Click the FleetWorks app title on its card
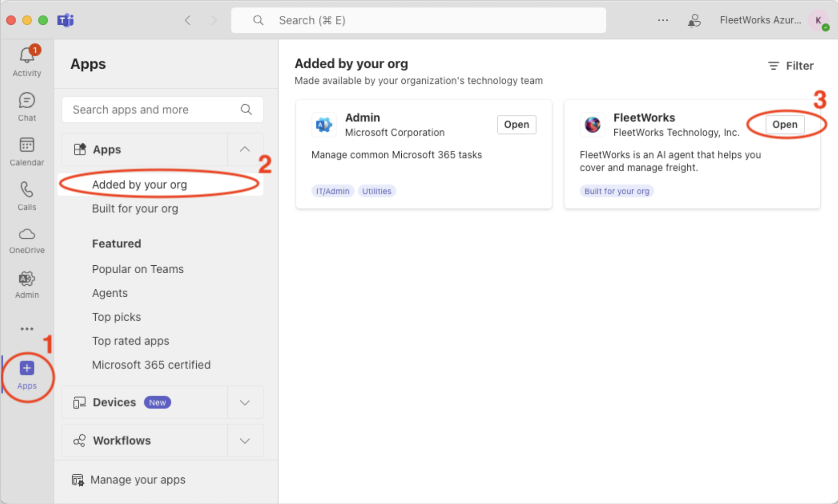The height and width of the screenshot is (504, 838). pos(644,117)
